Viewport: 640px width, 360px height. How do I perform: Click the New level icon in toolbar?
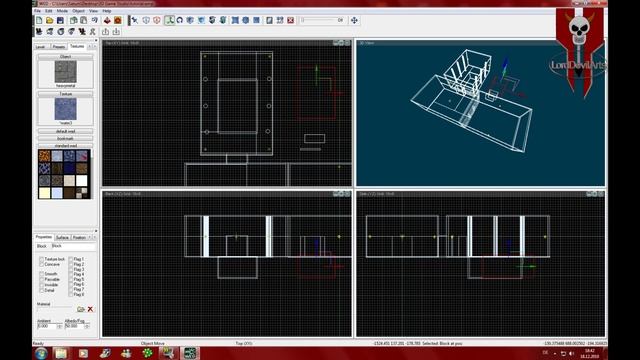point(39,20)
